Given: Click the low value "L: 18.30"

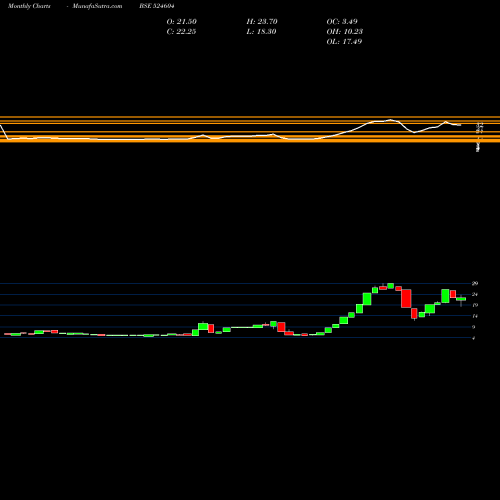Looking at the screenshot, I should (x=261, y=32).
